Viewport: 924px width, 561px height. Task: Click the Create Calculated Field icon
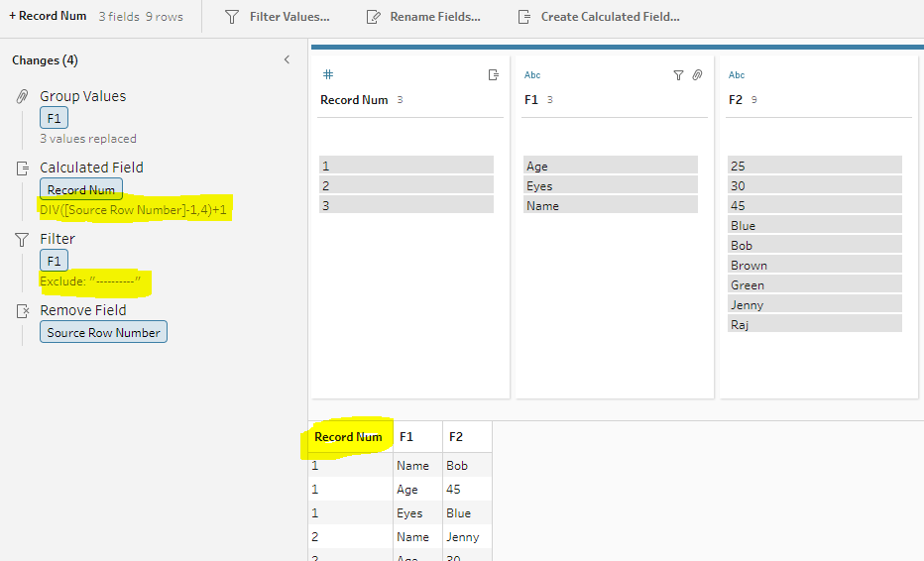(x=524, y=17)
